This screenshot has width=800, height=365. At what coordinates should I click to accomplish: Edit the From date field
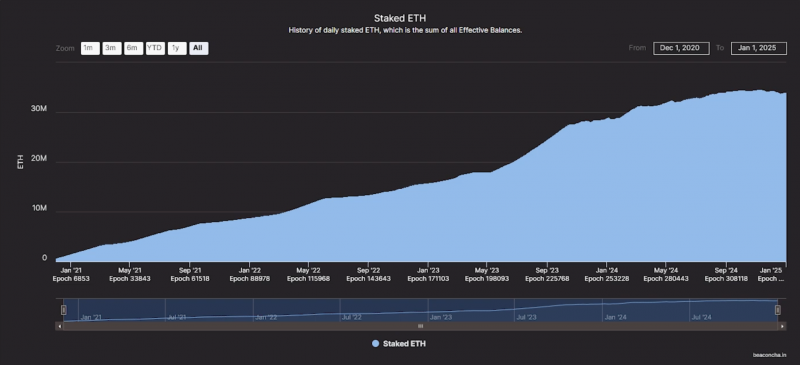tap(681, 48)
